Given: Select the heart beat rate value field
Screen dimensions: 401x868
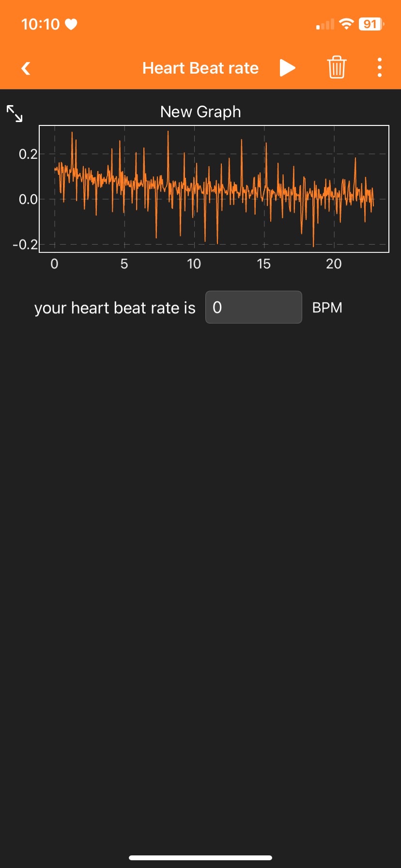Looking at the screenshot, I should click(253, 307).
